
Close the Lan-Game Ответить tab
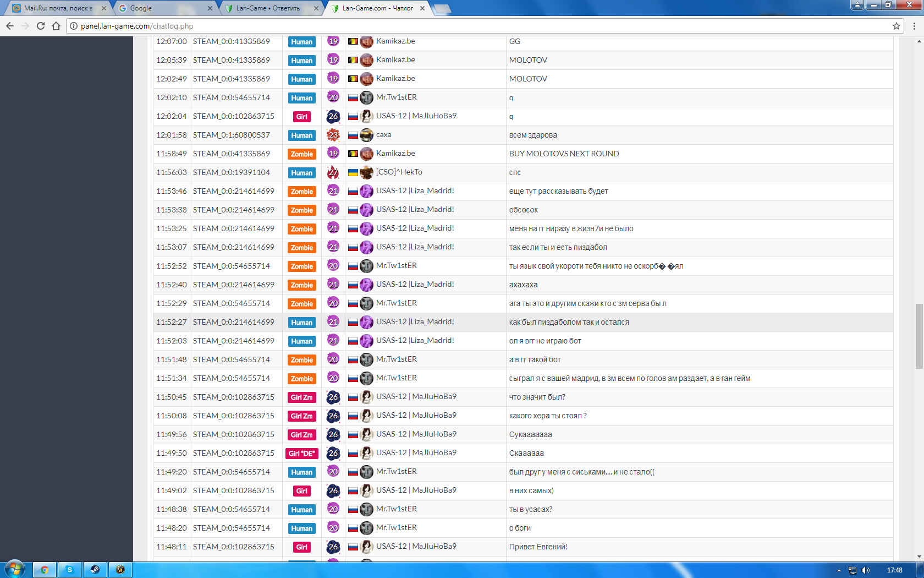coord(316,8)
